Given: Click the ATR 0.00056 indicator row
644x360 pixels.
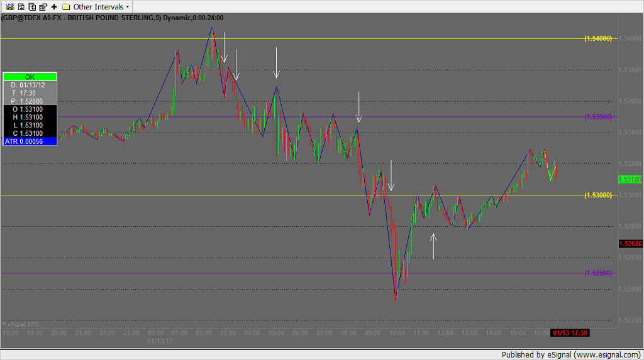Looking at the screenshot, I should click(x=30, y=141).
